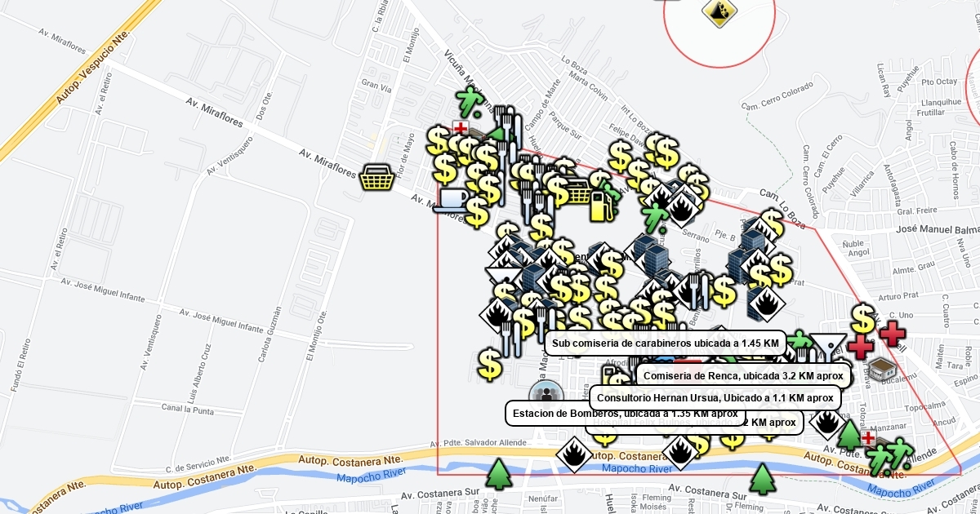Click the fire diamond left on Autop. Costanera

574,454
